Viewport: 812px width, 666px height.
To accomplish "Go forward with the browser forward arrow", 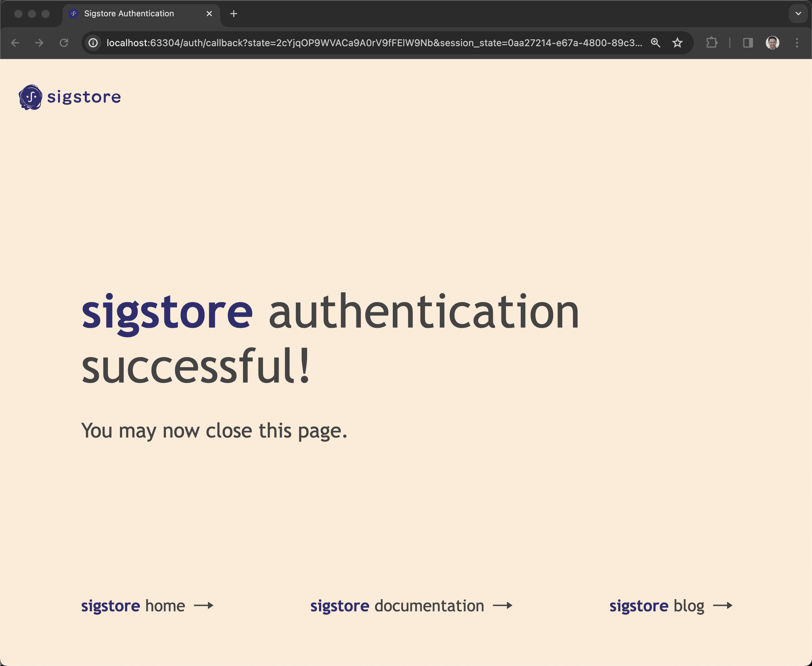I will (x=39, y=42).
